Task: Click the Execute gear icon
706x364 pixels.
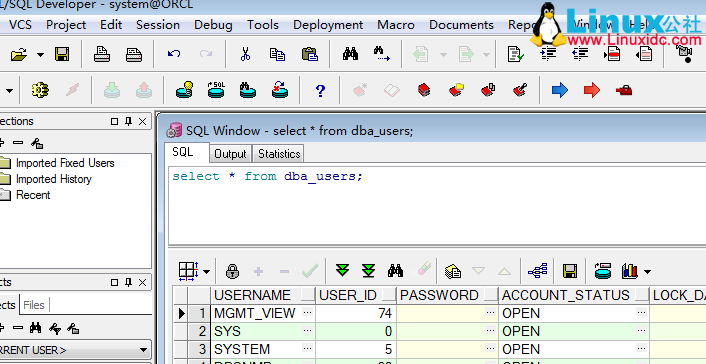Action: [x=40, y=90]
